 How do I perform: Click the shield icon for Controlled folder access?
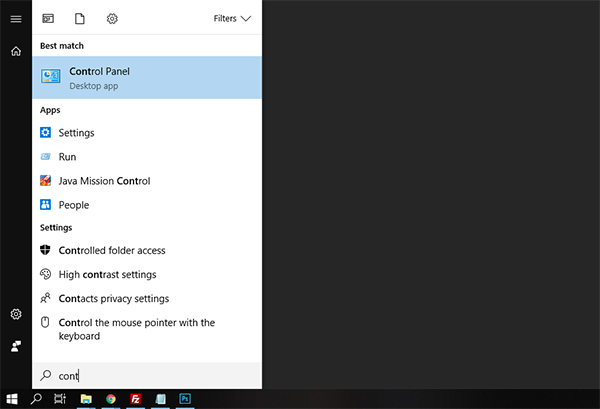[x=45, y=250]
